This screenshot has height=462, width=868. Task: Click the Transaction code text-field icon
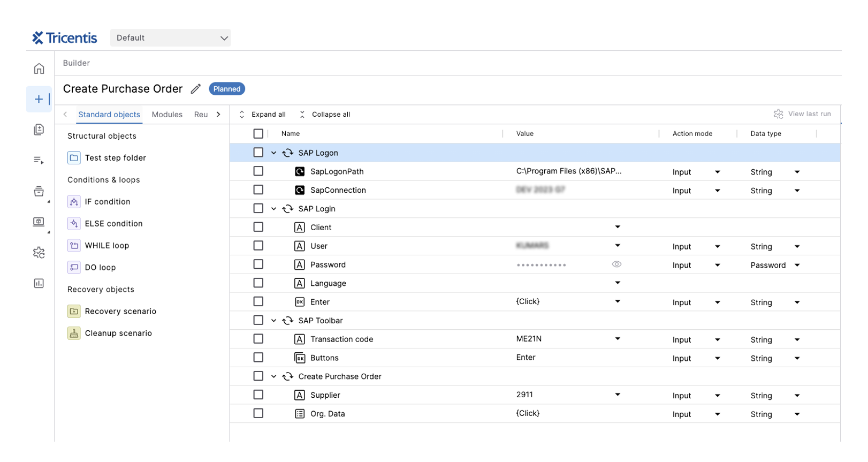[x=300, y=339]
